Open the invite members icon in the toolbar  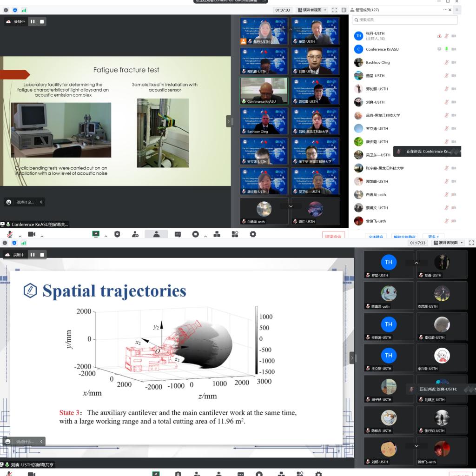135,234
